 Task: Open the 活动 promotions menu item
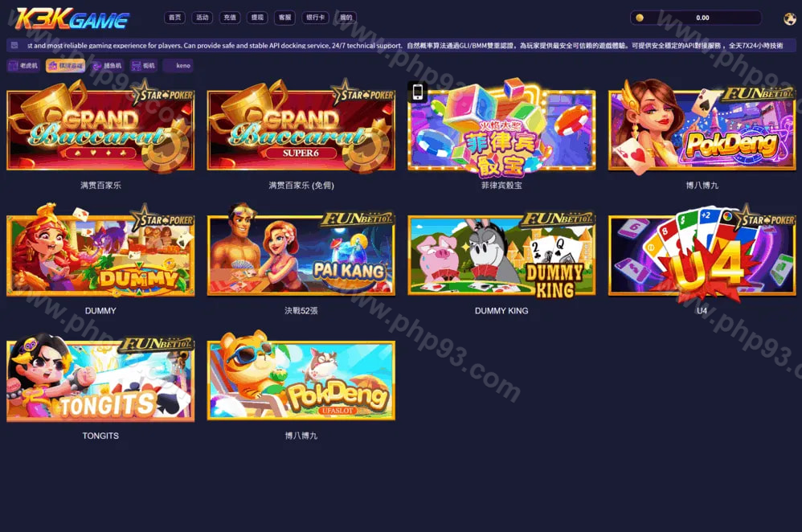click(x=203, y=18)
